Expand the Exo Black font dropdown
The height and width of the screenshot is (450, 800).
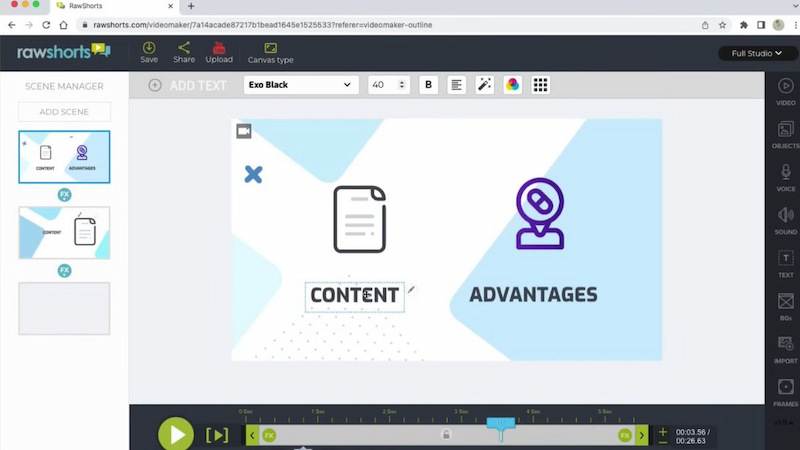301,85
